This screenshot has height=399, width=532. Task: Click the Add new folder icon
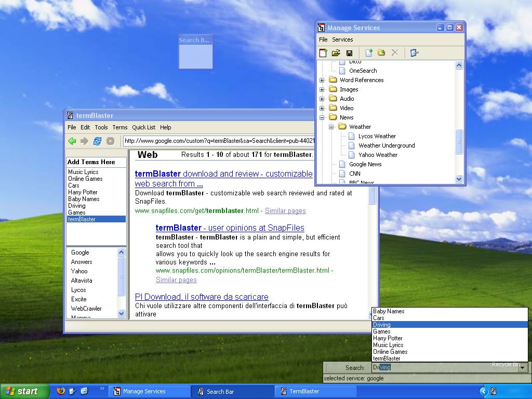tap(381, 53)
